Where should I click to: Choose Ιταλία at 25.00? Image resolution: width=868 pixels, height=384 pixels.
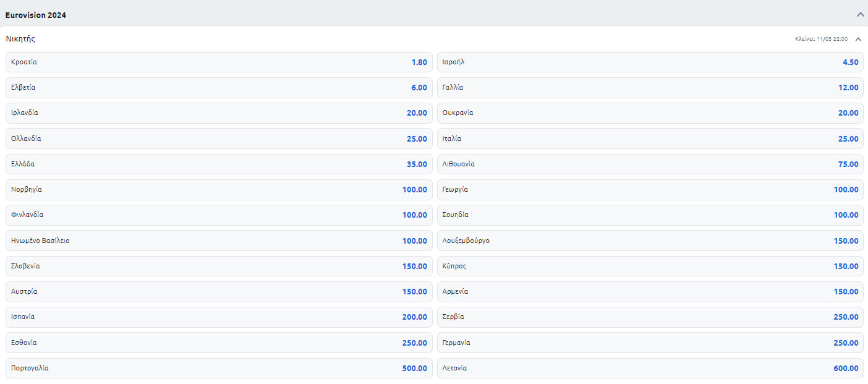(x=650, y=139)
